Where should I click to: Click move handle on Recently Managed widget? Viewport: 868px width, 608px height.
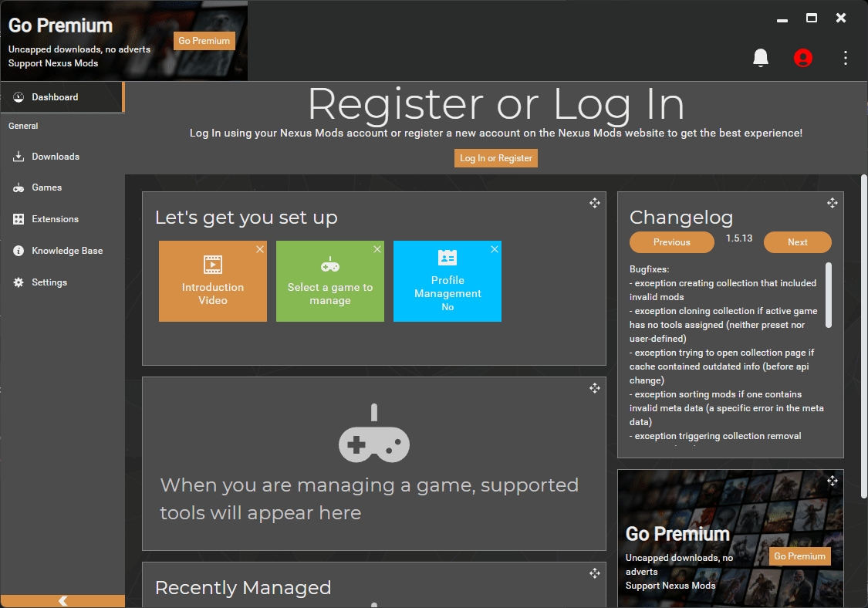(595, 573)
